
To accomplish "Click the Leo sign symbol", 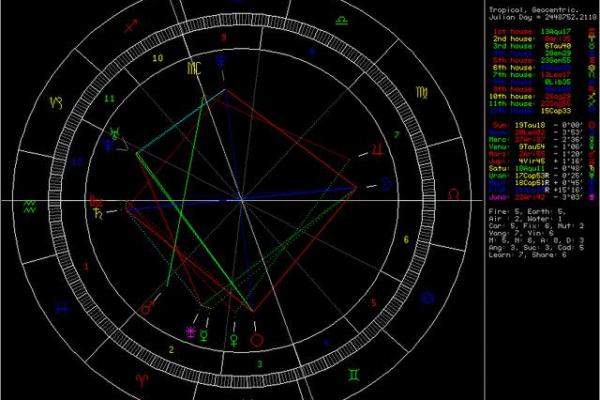I will [455, 191].
